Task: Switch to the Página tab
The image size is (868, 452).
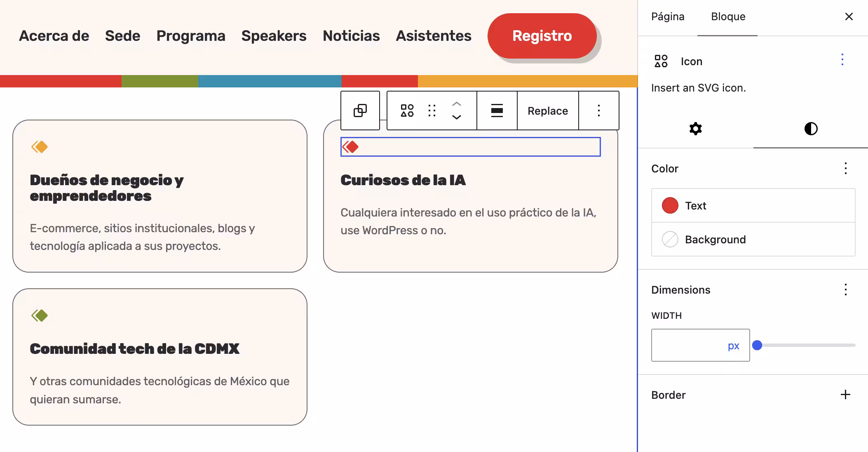Action: [668, 16]
